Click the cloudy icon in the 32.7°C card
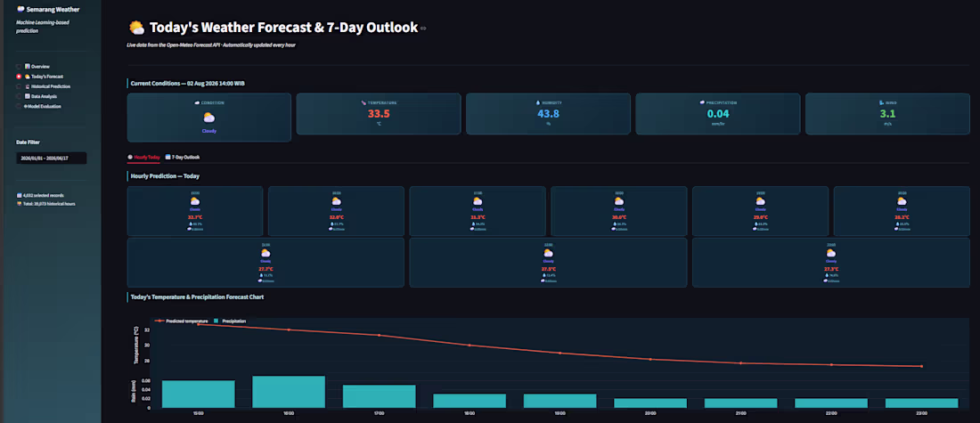 coord(195,202)
